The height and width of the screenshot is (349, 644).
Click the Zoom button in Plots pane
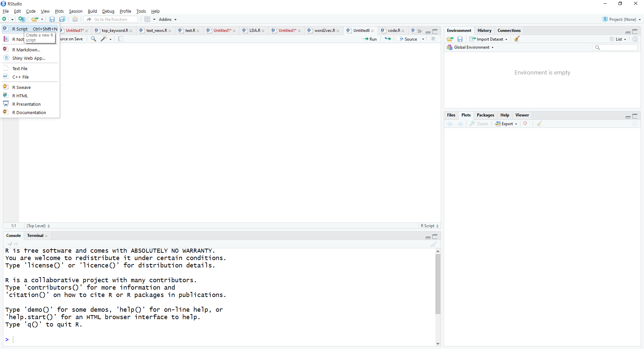click(x=479, y=123)
